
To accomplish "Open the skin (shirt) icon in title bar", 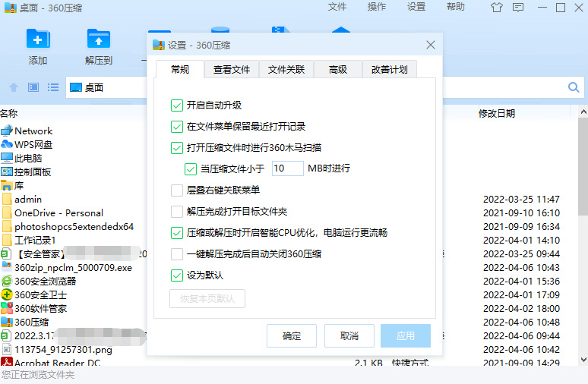I will (497, 8).
